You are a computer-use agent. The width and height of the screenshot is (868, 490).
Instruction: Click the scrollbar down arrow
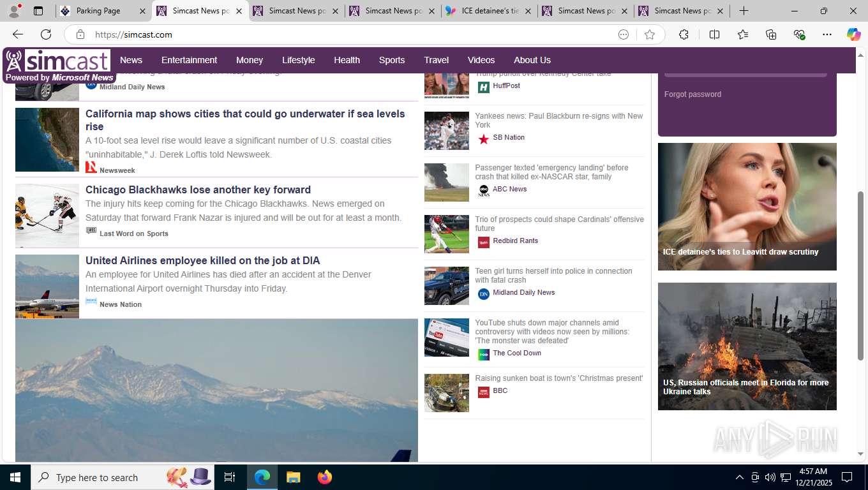tap(860, 454)
